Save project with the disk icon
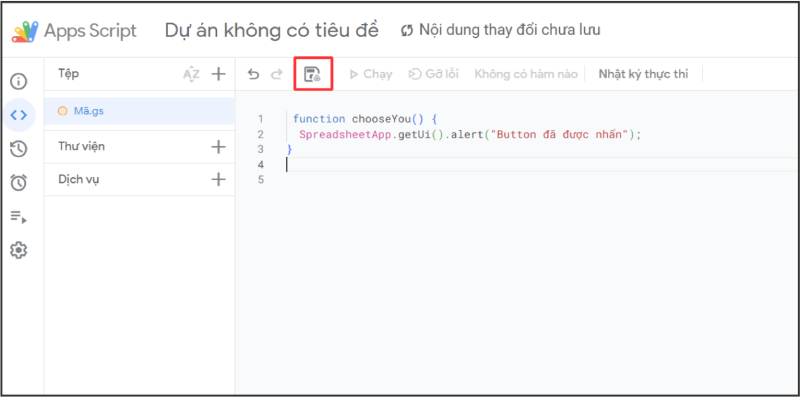Screen dimensions: 800x397 pyautogui.click(x=312, y=75)
